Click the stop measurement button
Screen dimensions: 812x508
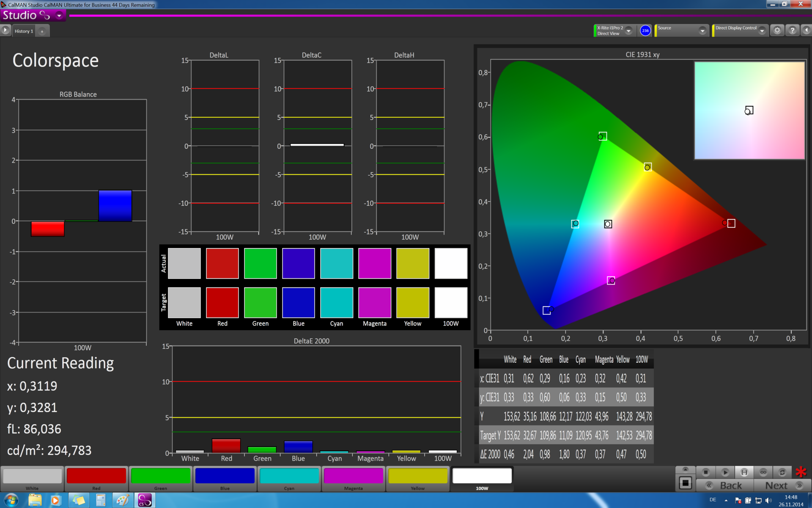(x=705, y=472)
